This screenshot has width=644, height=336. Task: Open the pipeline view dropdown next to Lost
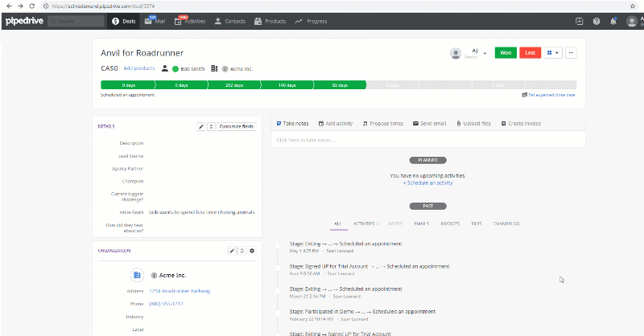[553, 53]
